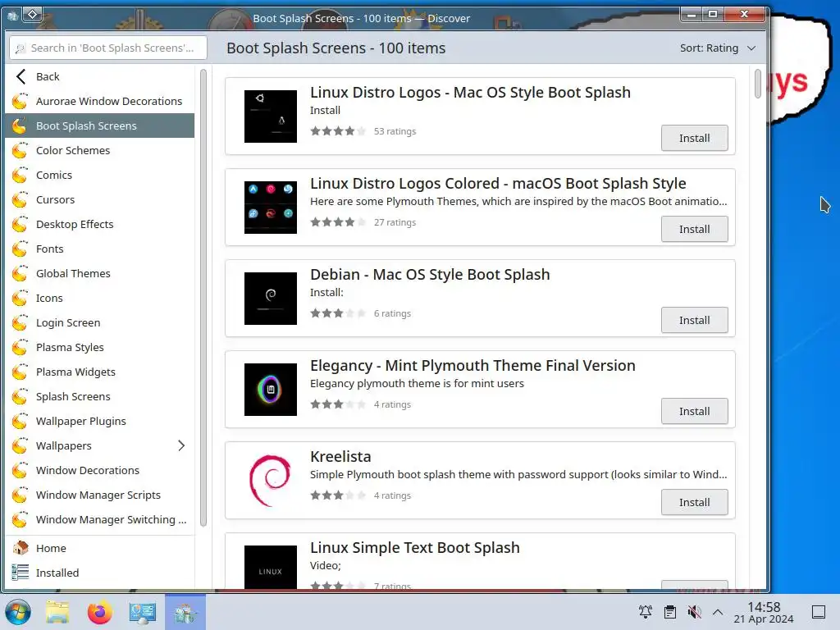Open the Debian Mac OS Style thumbnail
Viewport: 840px width, 630px height.
[x=271, y=299]
